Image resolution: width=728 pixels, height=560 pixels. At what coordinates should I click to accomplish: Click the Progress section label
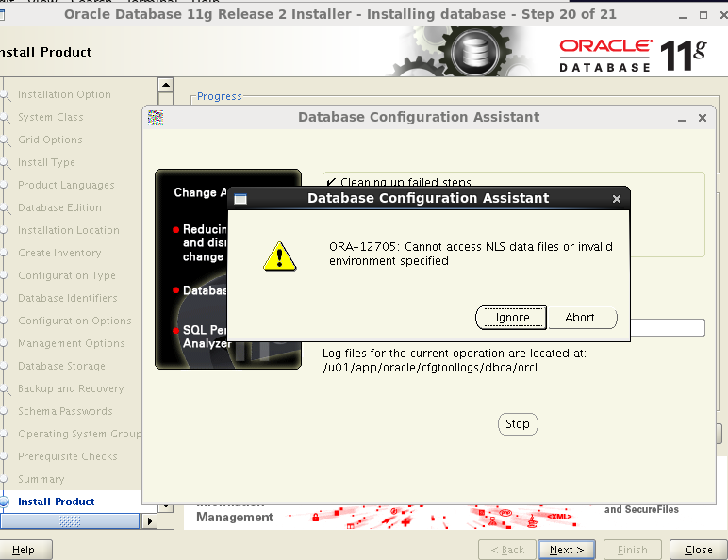pos(219,96)
